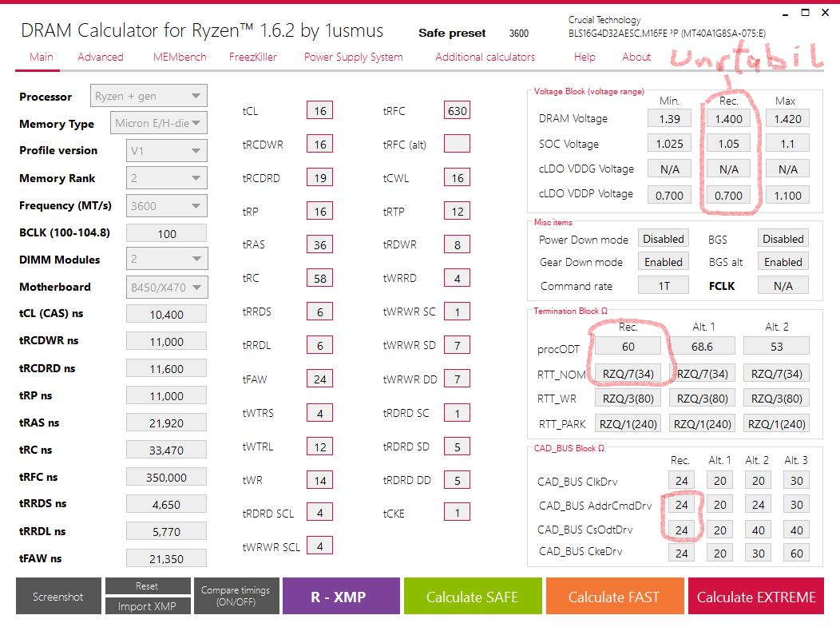Expand the Frequency (MT/s) dropdown
This screenshot has width=840, height=631.
pyautogui.click(x=165, y=205)
